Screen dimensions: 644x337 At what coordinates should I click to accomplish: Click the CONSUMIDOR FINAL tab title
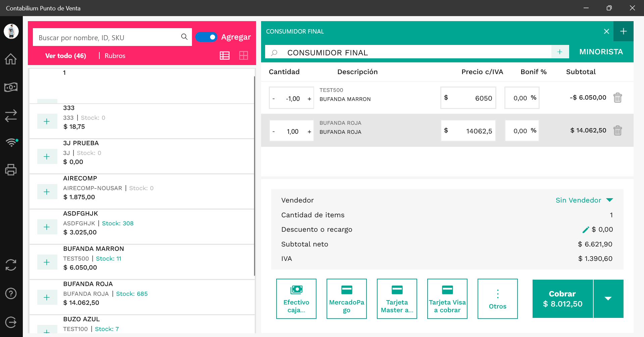(295, 32)
